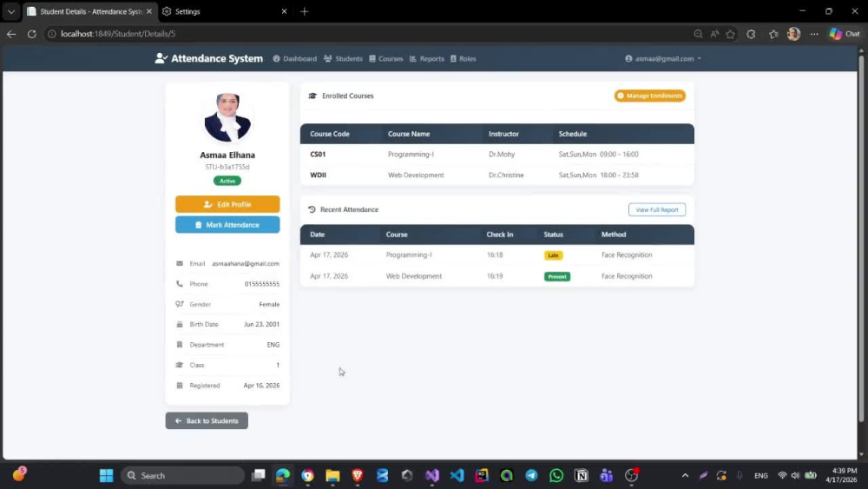Click the Active status badge
This screenshot has height=489, width=868.
pyautogui.click(x=227, y=181)
